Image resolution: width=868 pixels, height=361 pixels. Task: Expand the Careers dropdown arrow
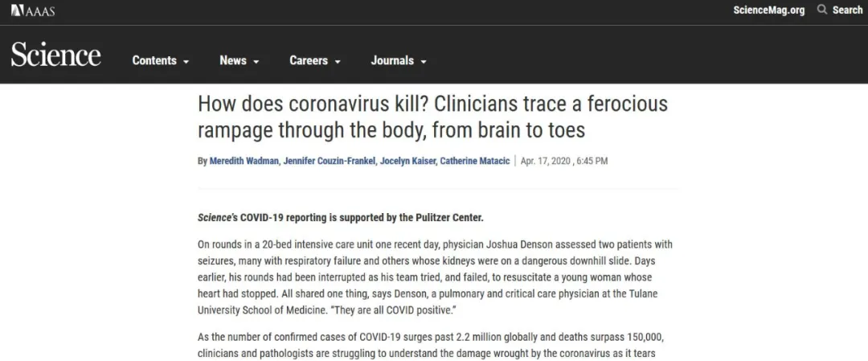337,62
